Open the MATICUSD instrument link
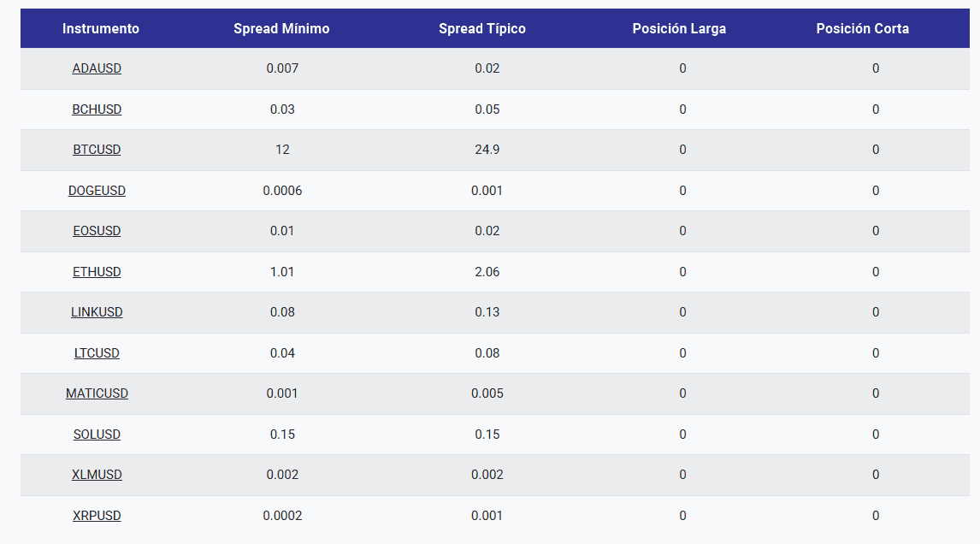This screenshot has height=544, width=980. [97, 394]
